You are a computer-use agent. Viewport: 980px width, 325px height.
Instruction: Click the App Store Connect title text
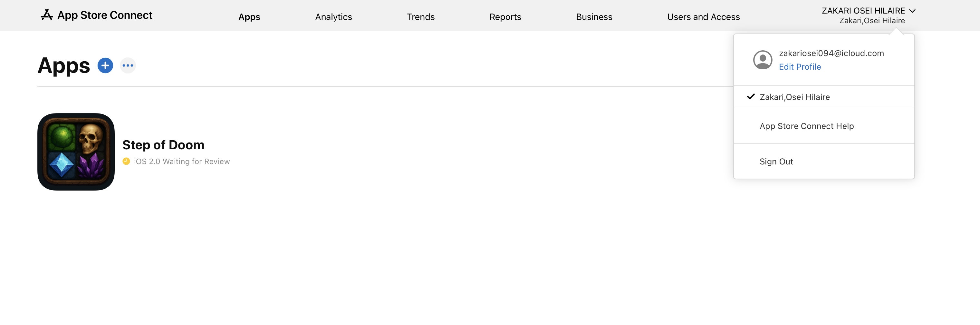(x=105, y=15)
